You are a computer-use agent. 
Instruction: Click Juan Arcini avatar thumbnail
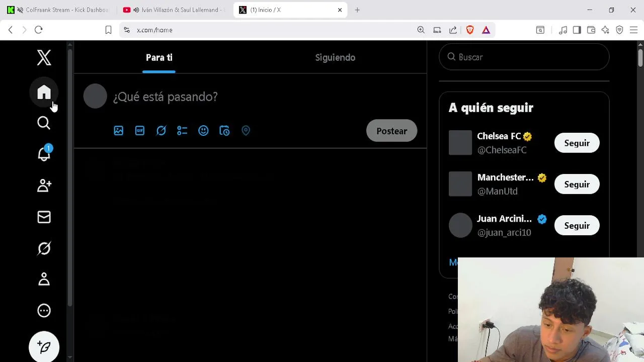coord(460,225)
